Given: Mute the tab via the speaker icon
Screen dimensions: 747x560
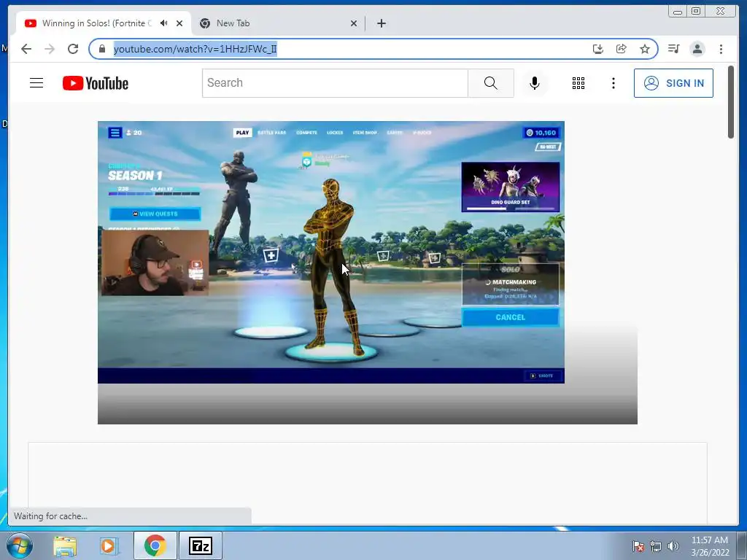Looking at the screenshot, I should [164, 23].
